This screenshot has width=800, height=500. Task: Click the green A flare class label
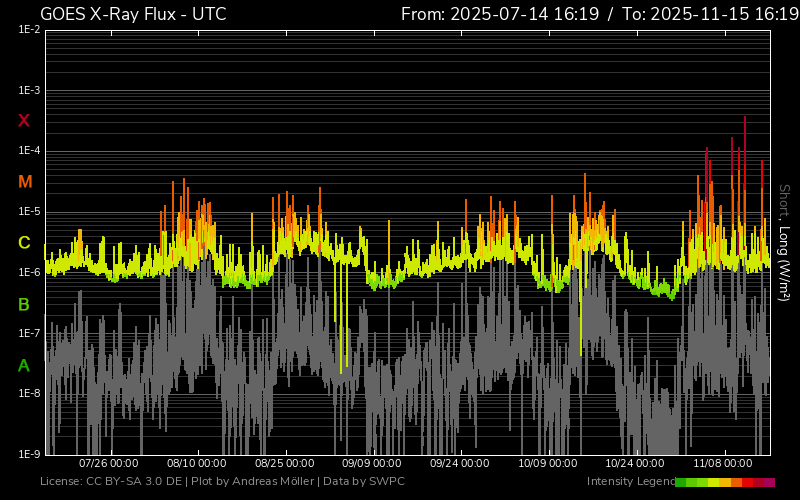tap(24, 366)
